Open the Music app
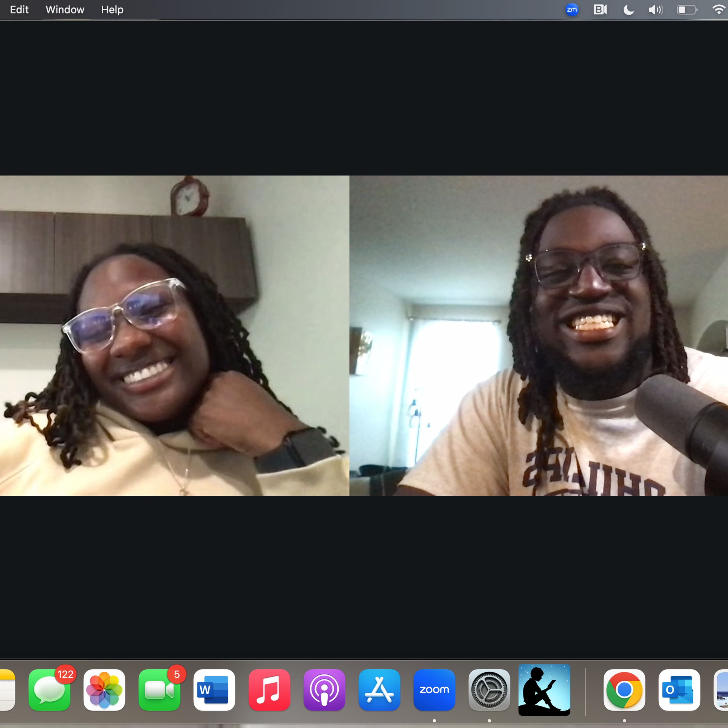The height and width of the screenshot is (728, 728). pos(269,690)
